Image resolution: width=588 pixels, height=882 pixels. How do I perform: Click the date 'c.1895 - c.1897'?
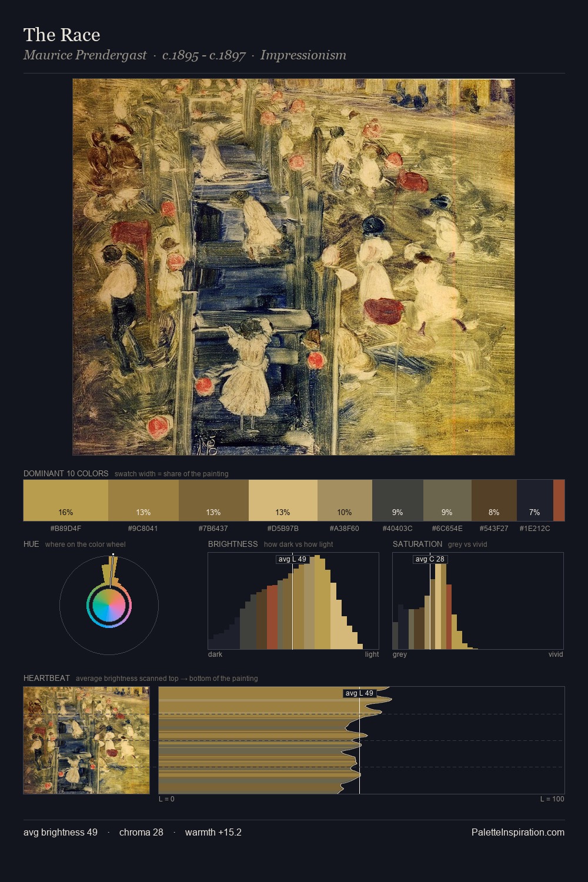204,55
